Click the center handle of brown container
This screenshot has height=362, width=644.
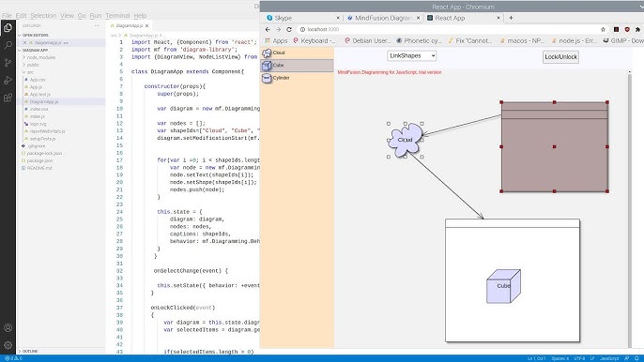click(554, 146)
